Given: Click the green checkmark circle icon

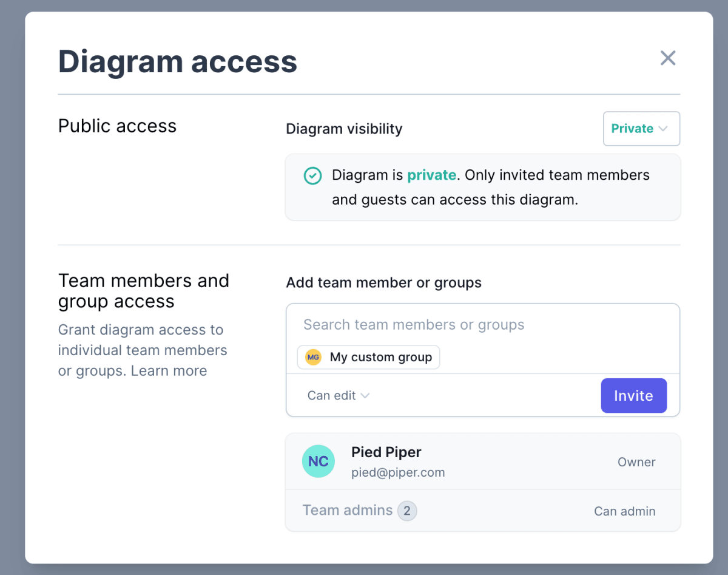Looking at the screenshot, I should [x=312, y=176].
